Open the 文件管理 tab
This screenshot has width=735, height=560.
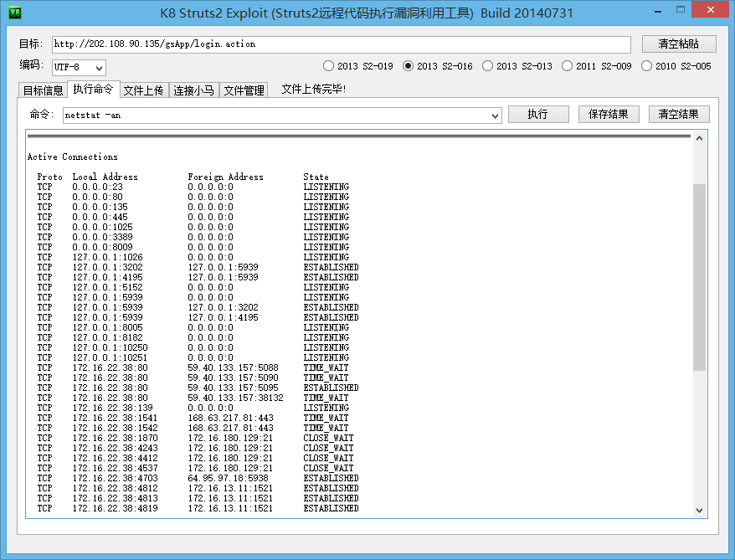[x=244, y=90]
